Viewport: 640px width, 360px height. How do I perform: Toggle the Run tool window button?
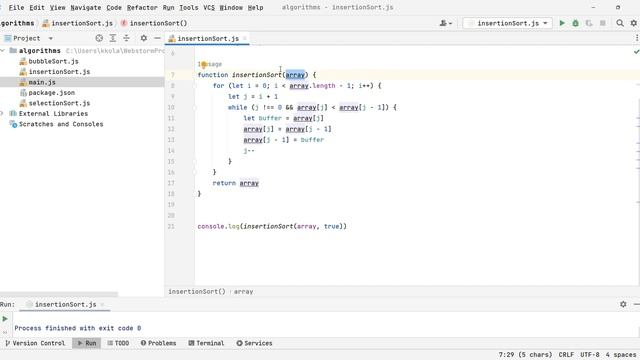tap(87, 343)
